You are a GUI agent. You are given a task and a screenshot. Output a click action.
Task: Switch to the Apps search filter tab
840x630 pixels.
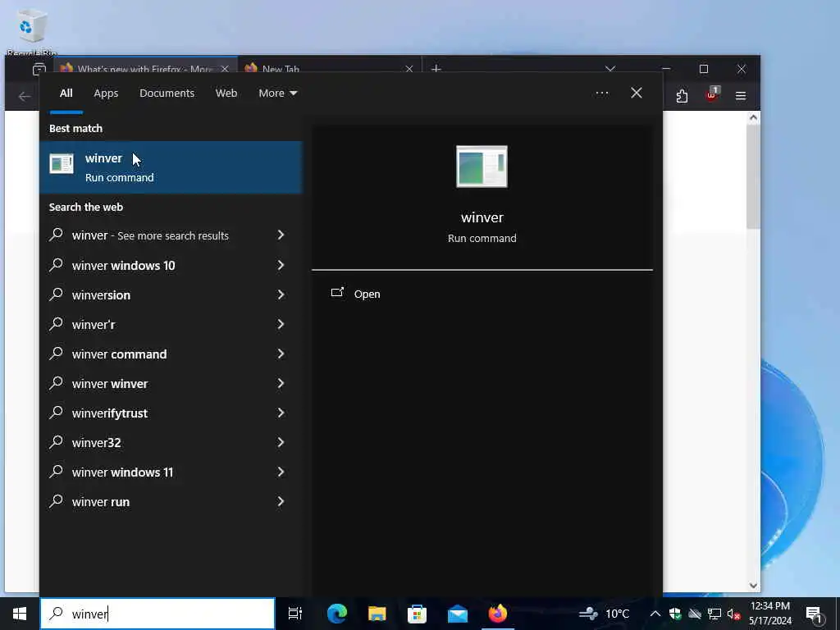(106, 94)
